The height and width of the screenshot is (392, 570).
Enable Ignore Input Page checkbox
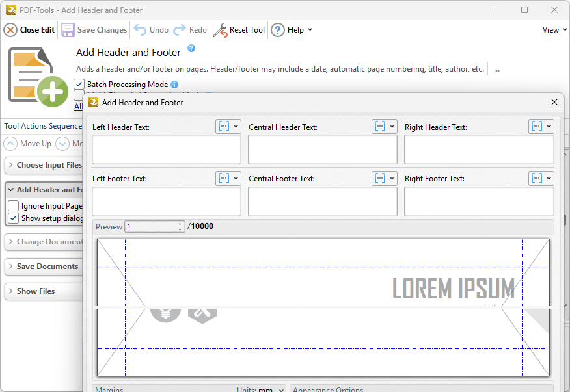tap(14, 206)
